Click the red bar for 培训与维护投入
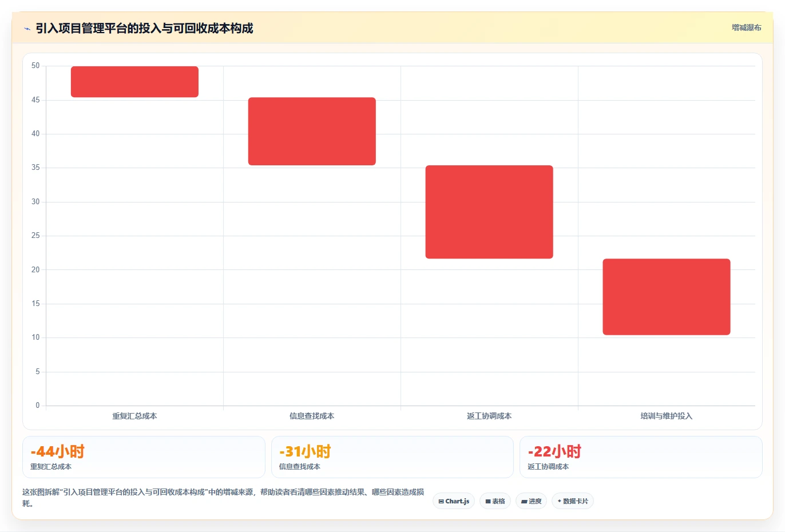This screenshot has width=785, height=532. (667, 297)
